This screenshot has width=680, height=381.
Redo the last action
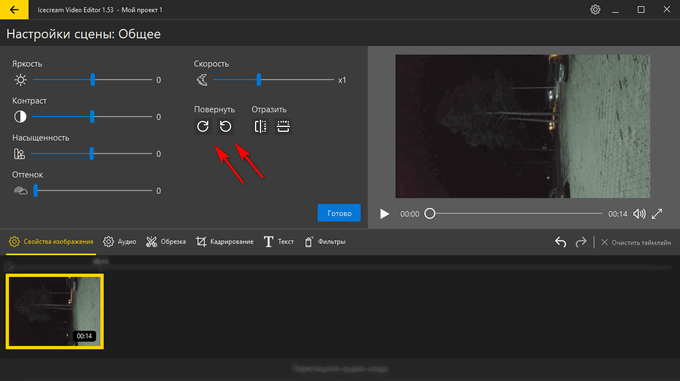coord(581,242)
